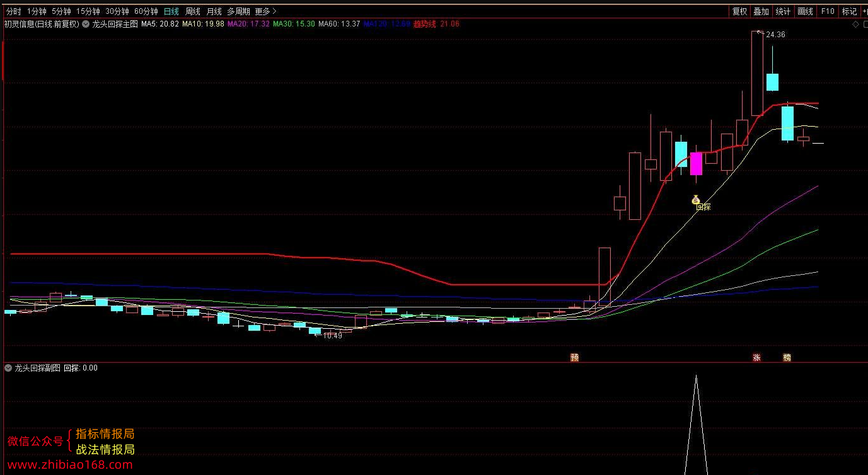
Task: Select the 15分钟 period tab
Action: coord(88,11)
